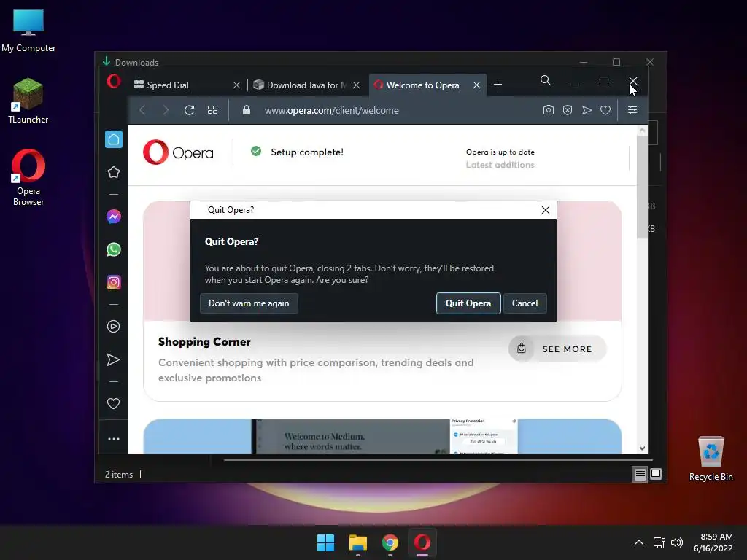Open WhatsApp in Opera sidebar
The width and height of the screenshot is (747, 560).
pos(113,249)
